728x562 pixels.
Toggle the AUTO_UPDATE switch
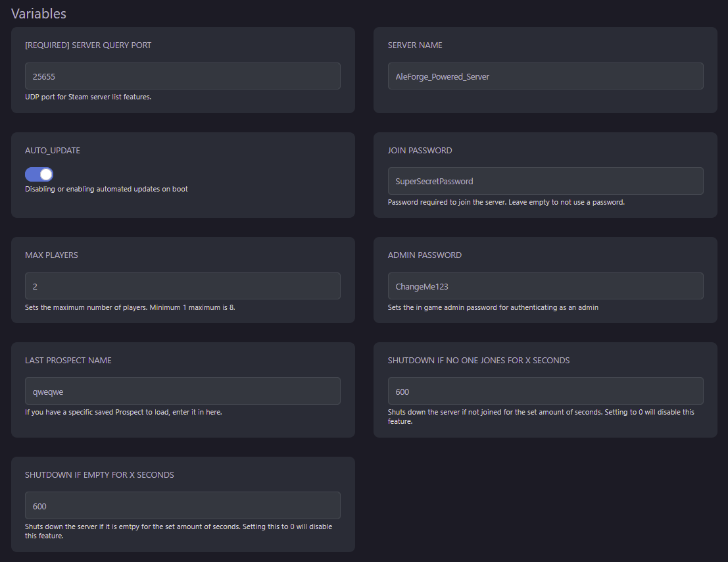click(x=39, y=174)
